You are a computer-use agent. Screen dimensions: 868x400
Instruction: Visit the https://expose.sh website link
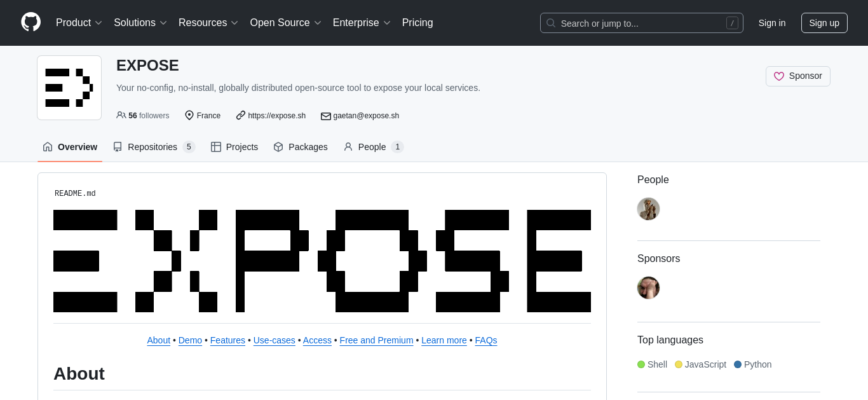(276, 115)
